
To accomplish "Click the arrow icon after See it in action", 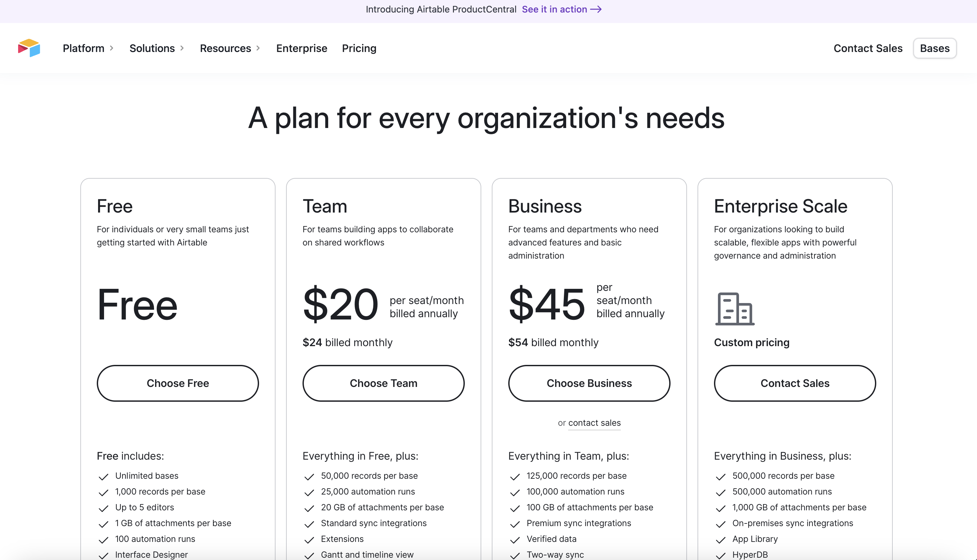I will (x=596, y=9).
